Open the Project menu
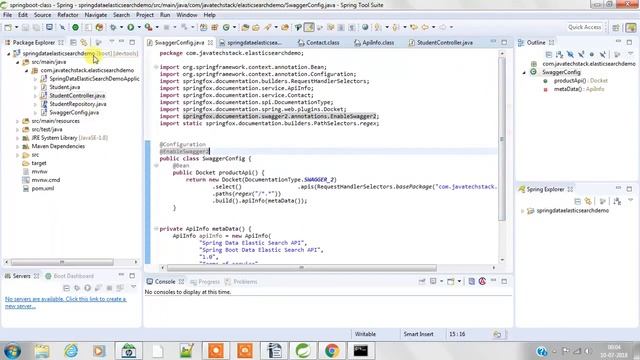 145,15
